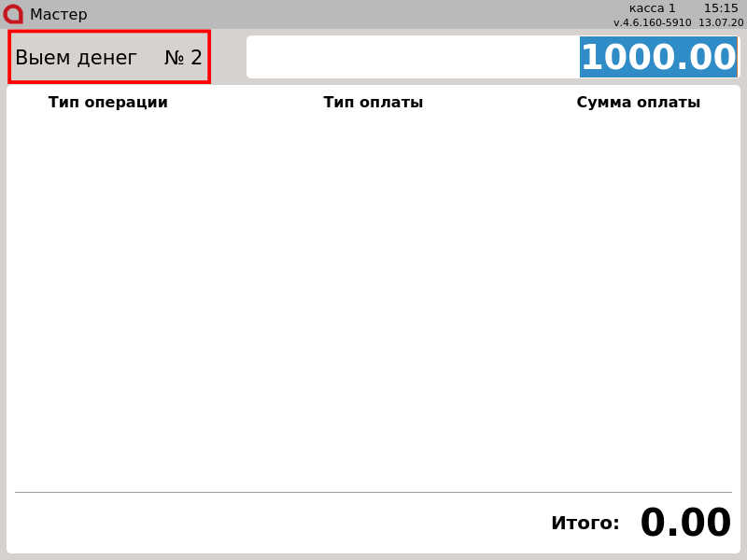The height and width of the screenshot is (560, 747).
Task: Click the highlighted 1000.00 amount
Action: 658,58
